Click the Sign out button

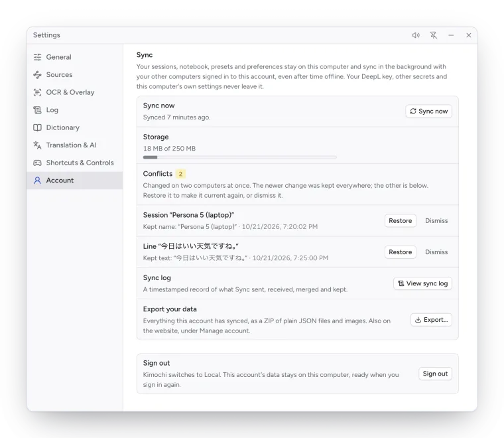435,374
